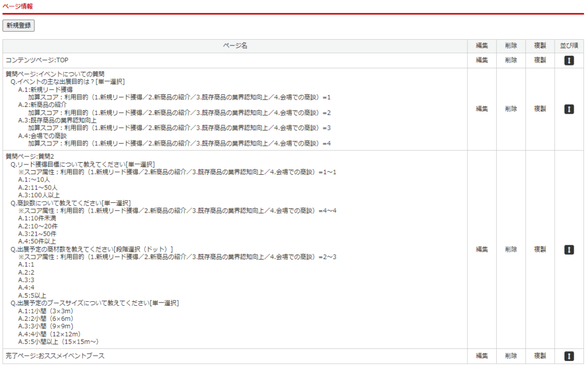Delete the 質問2 question page
Screen dimensions: 588x369
[511, 249]
